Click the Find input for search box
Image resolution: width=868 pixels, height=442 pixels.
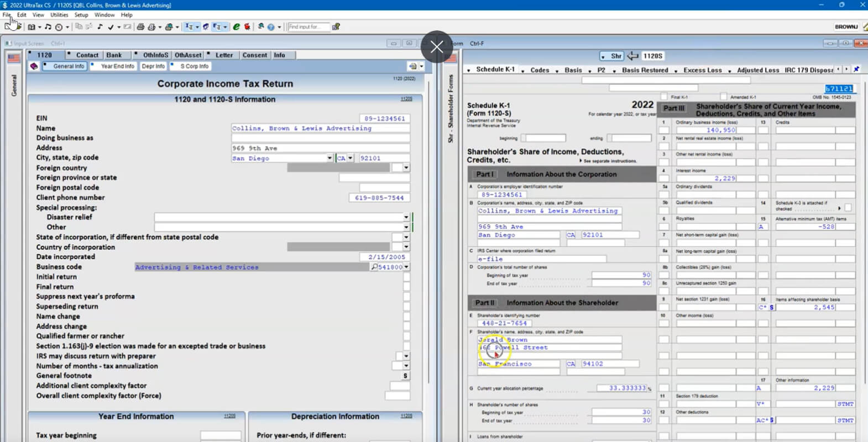308,27
